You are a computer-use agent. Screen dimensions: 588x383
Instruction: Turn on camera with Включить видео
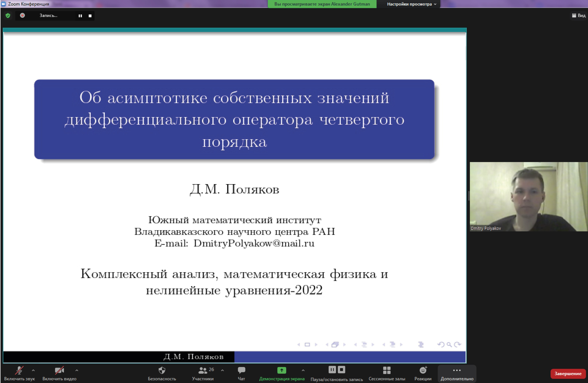(x=59, y=373)
